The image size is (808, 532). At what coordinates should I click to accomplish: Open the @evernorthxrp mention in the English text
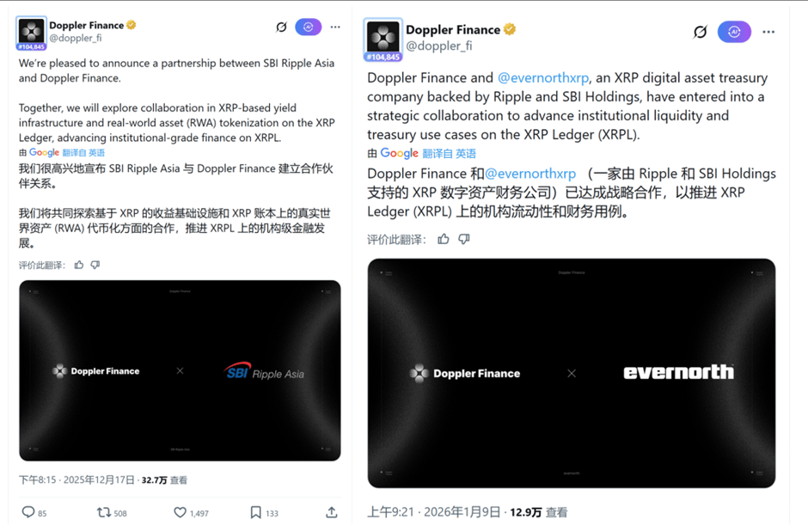click(543, 77)
